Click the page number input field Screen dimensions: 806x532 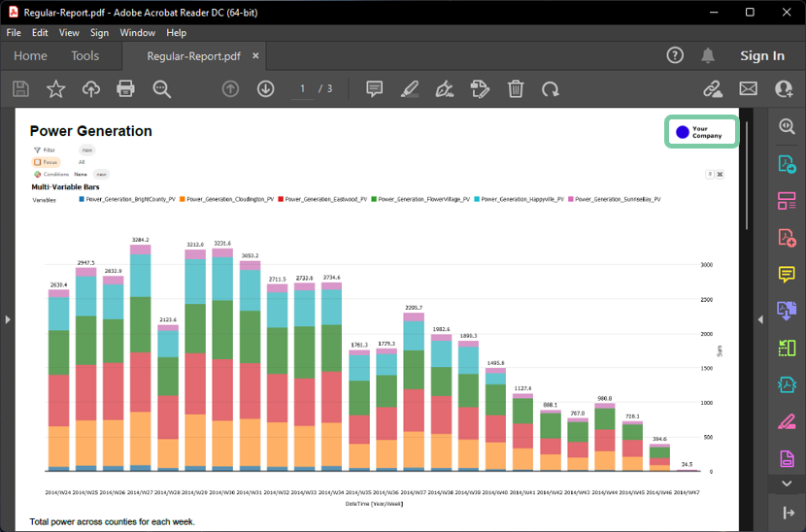point(302,89)
